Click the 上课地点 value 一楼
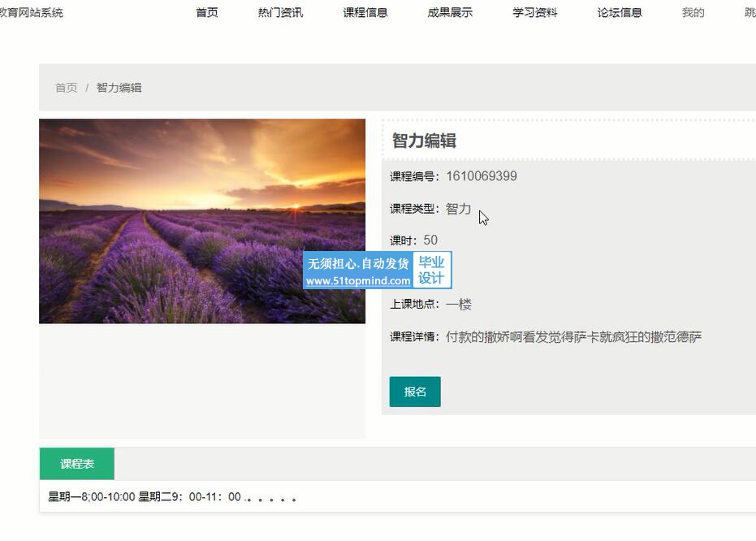The height and width of the screenshot is (541, 756). (459, 305)
